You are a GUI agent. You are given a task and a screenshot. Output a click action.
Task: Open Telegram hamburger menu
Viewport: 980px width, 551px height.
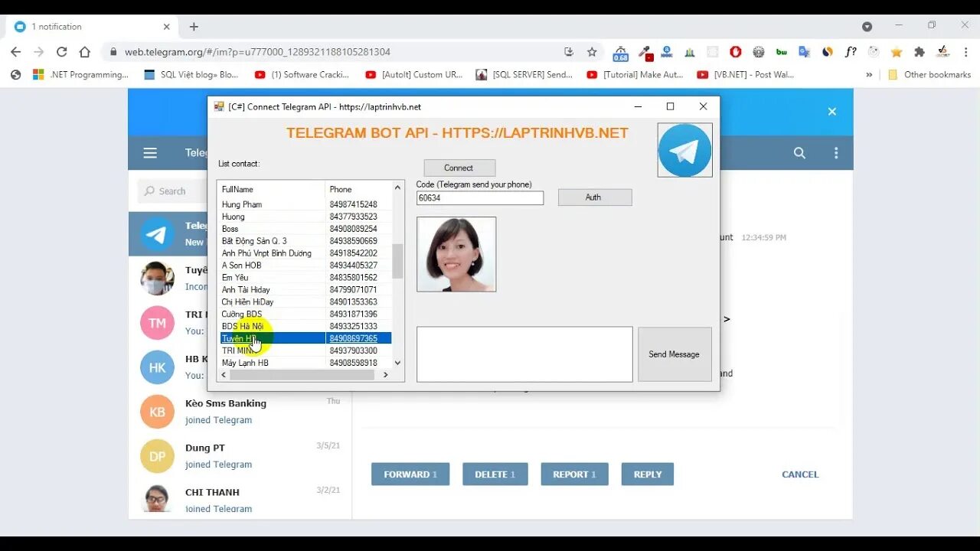(x=150, y=153)
